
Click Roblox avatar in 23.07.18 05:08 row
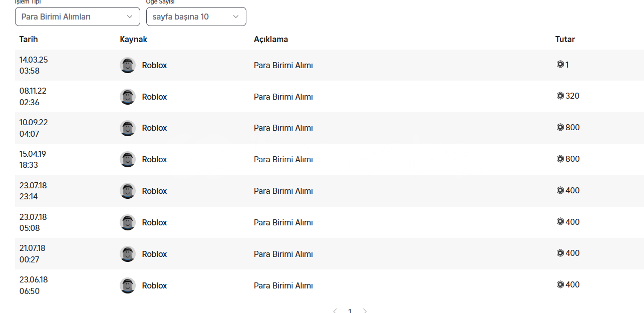pyautogui.click(x=128, y=222)
